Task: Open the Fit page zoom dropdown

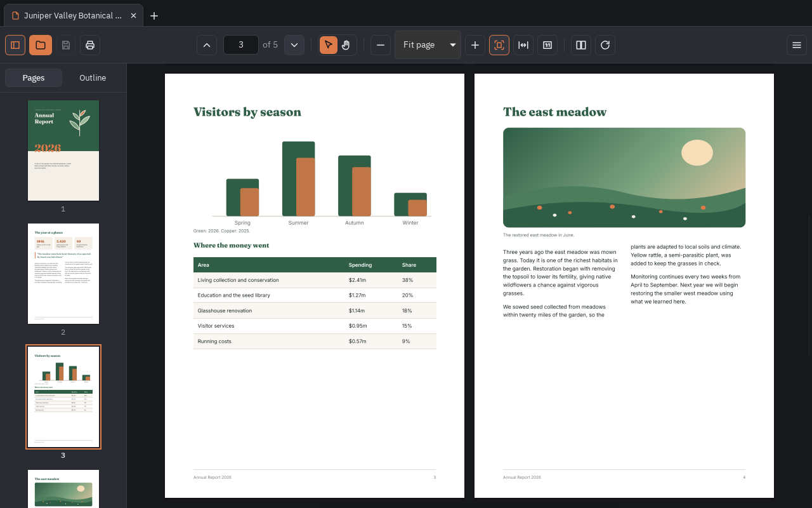Action: [x=428, y=44]
